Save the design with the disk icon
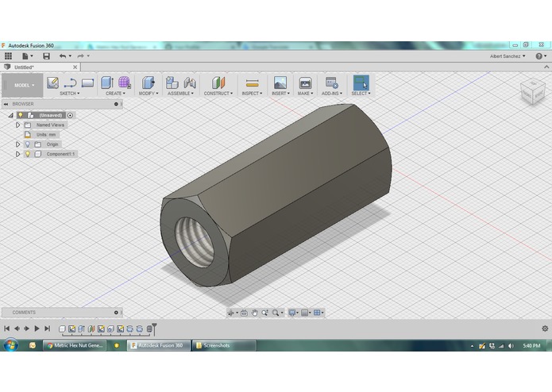 pos(46,56)
